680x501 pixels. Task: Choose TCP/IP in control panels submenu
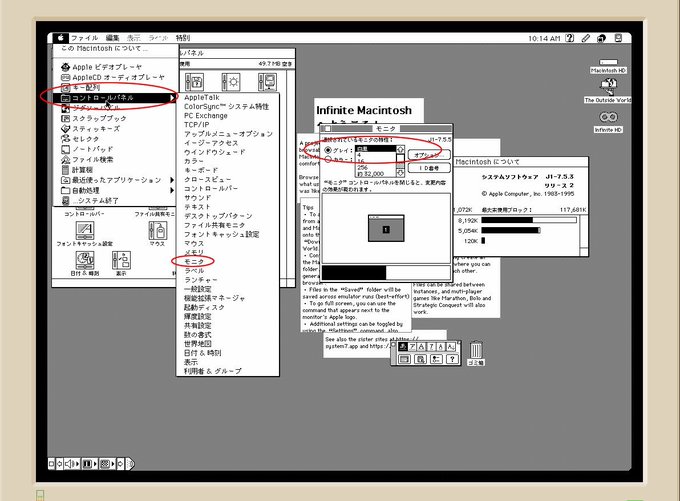(x=228, y=125)
